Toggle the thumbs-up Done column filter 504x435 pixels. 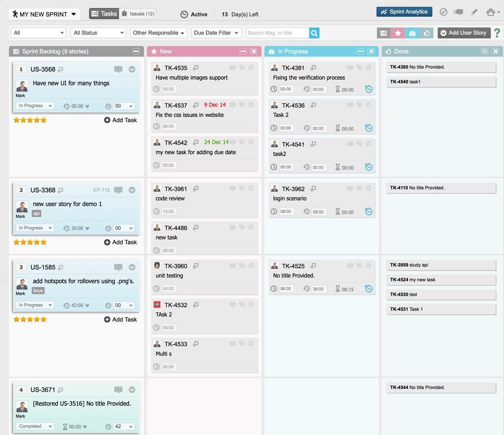tap(427, 33)
